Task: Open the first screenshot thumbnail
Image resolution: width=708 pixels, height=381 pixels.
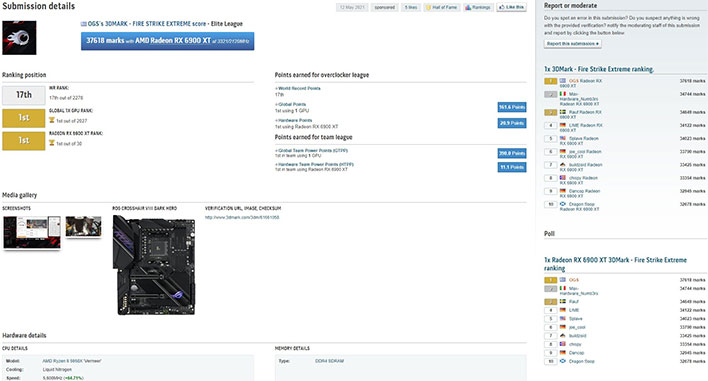Action: coord(32,232)
